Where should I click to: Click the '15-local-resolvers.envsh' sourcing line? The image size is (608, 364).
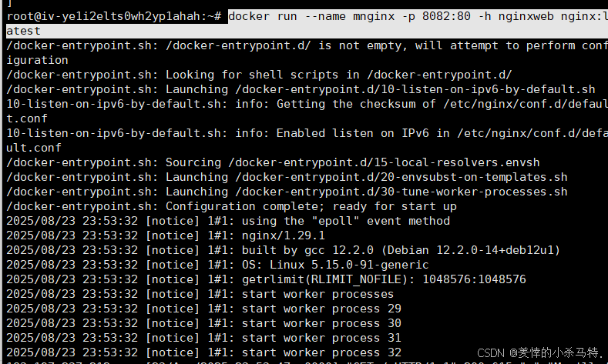273,162
